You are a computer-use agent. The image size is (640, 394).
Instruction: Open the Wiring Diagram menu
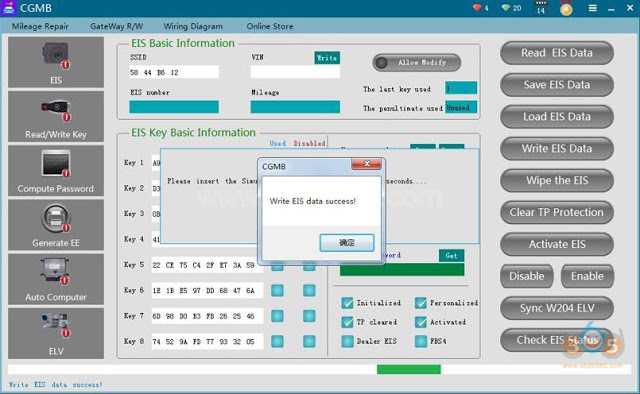pyautogui.click(x=193, y=26)
